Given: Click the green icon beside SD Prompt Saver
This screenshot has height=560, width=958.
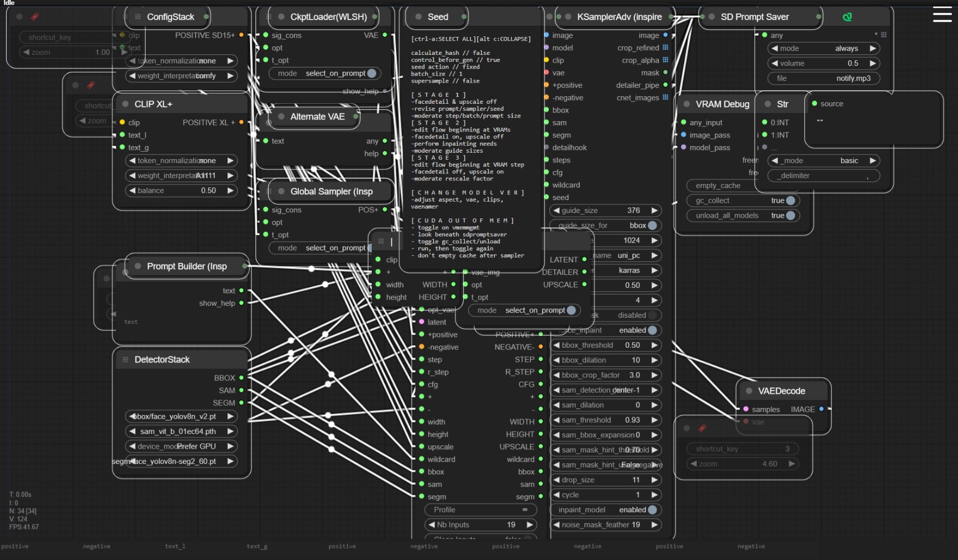Looking at the screenshot, I should (x=847, y=17).
